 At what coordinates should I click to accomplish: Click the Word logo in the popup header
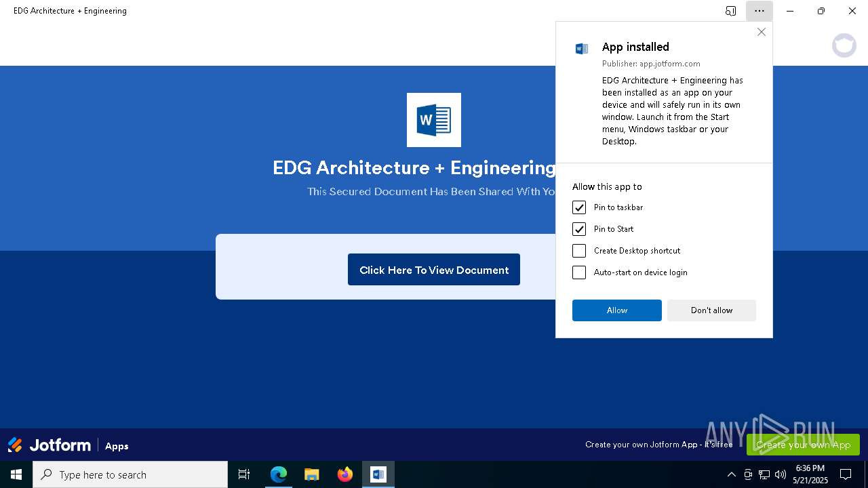[x=582, y=48]
